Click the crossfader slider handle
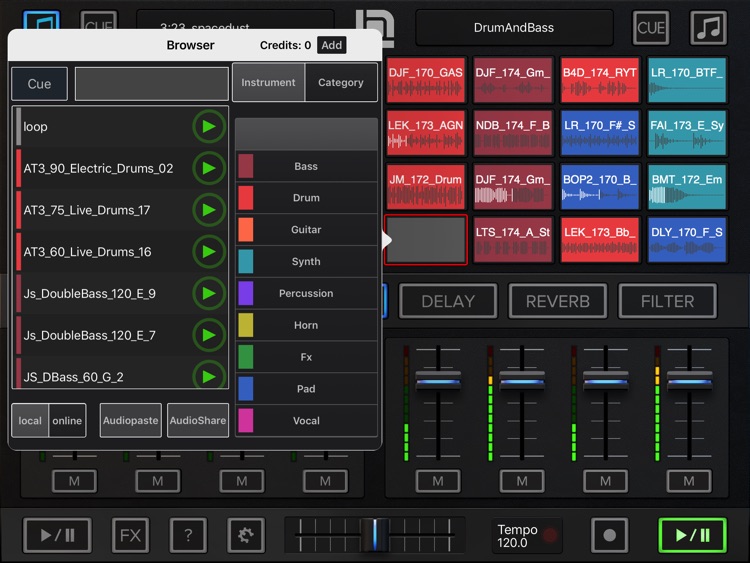The image size is (750, 563). (375, 534)
